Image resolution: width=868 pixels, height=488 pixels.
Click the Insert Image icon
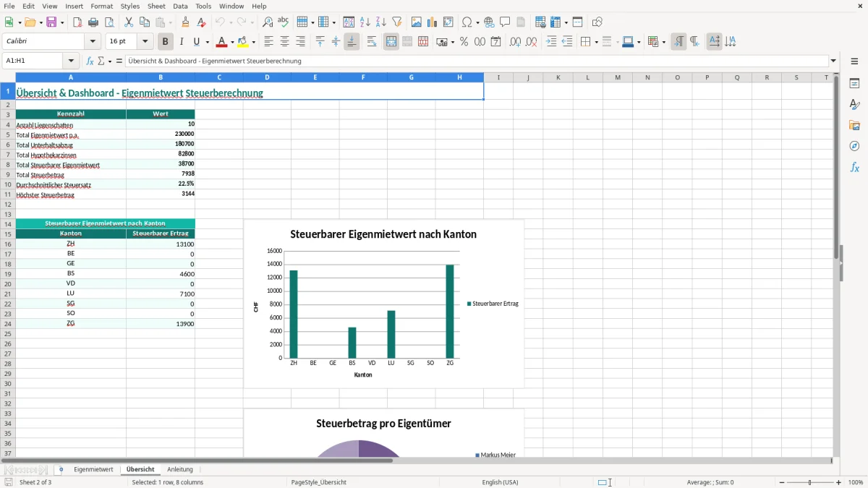coord(417,22)
